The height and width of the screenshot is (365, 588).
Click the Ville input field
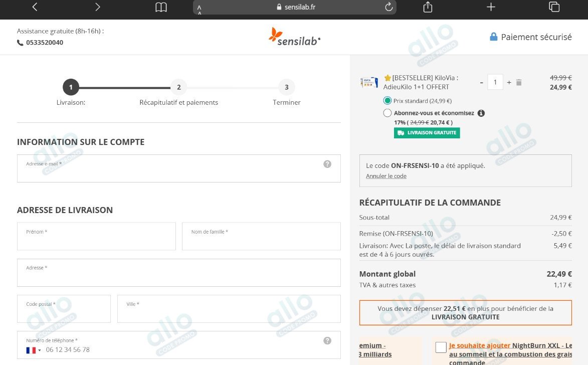point(229,309)
